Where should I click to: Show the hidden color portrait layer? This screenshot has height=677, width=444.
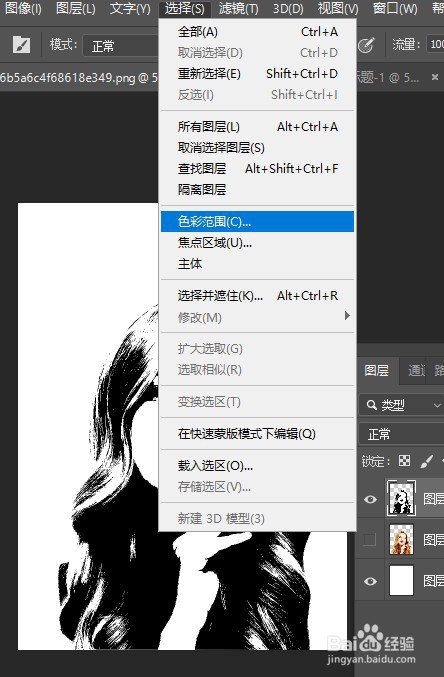(370, 540)
